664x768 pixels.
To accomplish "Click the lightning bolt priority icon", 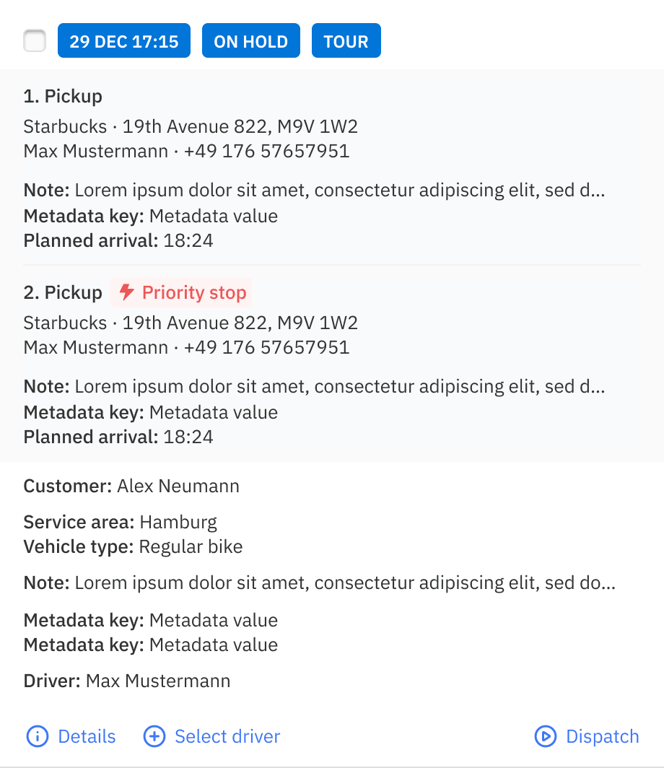I will 127,292.
